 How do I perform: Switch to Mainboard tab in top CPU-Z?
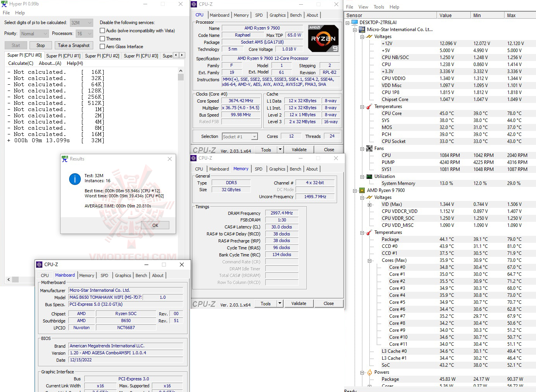(219, 15)
